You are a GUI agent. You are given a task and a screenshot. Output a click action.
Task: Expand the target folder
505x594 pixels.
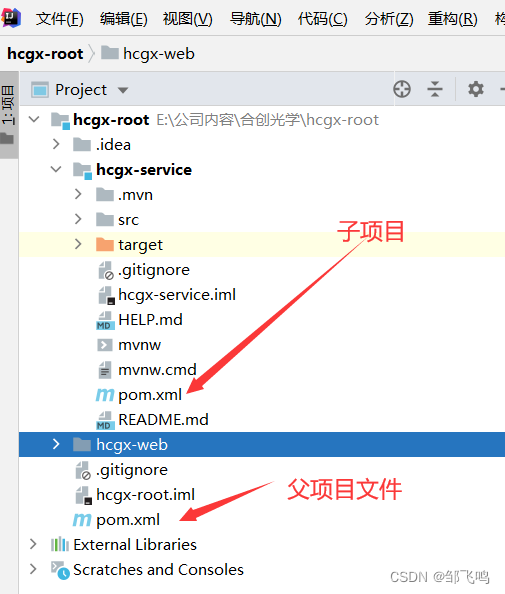pyautogui.click(x=78, y=244)
